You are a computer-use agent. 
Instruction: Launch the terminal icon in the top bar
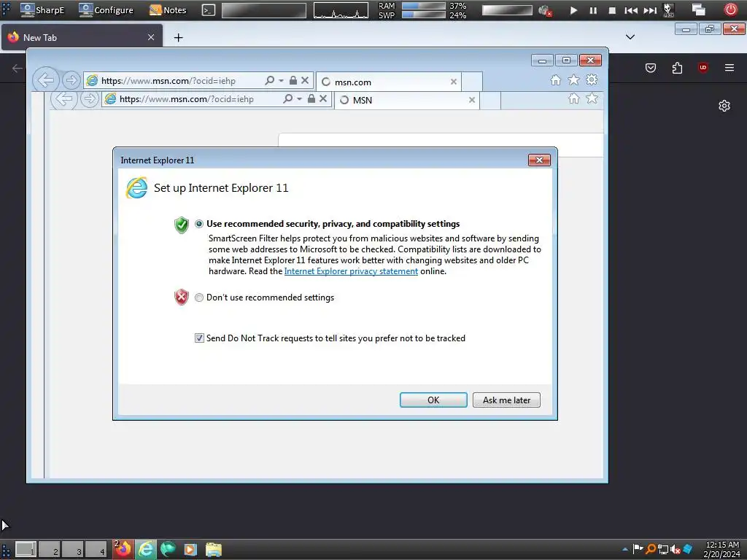pyautogui.click(x=208, y=10)
